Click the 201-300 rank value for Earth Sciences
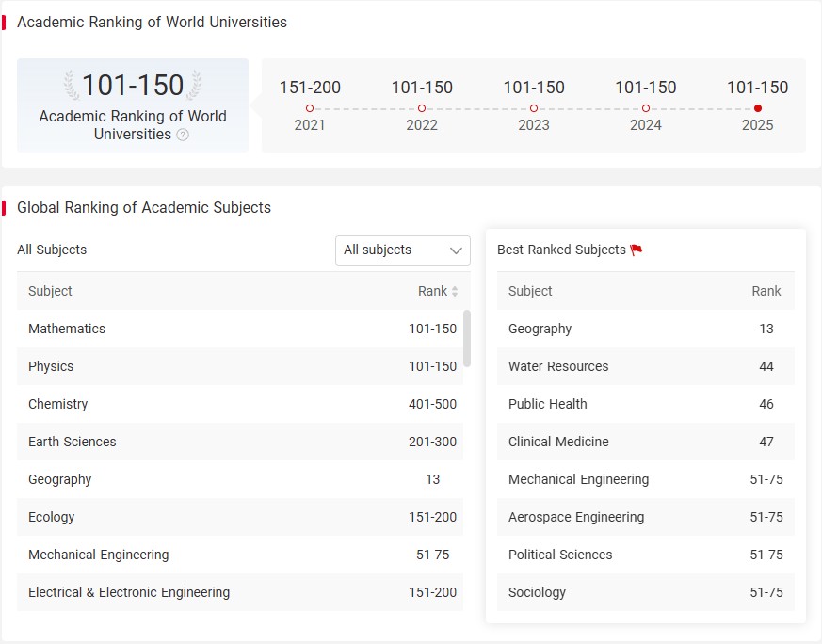822x644 pixels. tap(432, 442)
